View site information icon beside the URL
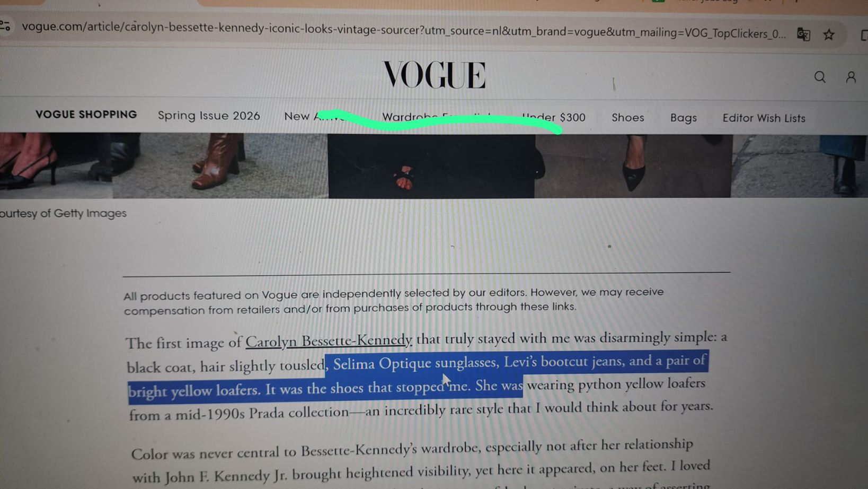The image size is (868, 489). 5,25
